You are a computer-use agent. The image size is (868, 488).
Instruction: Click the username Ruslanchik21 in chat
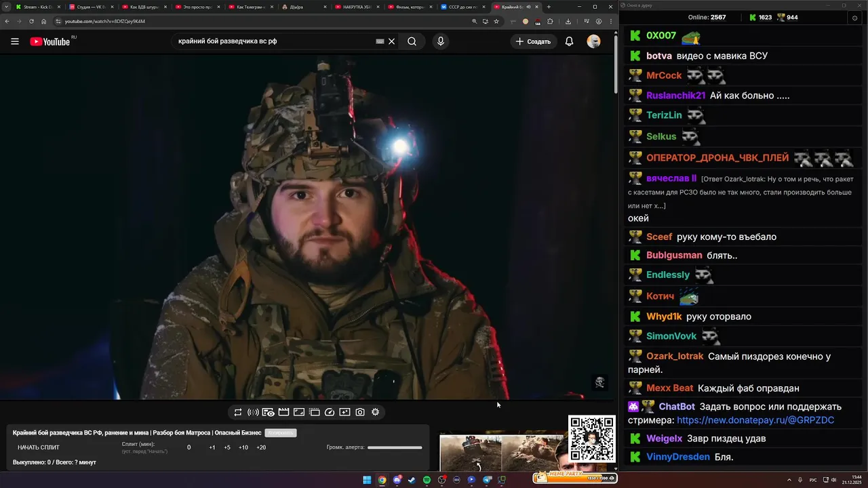[x=676, y=96]
